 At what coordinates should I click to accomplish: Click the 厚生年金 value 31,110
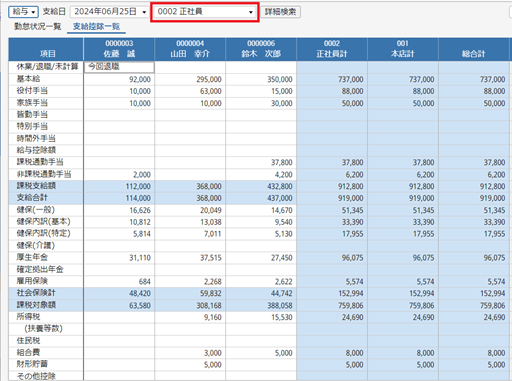pos(140,258)
